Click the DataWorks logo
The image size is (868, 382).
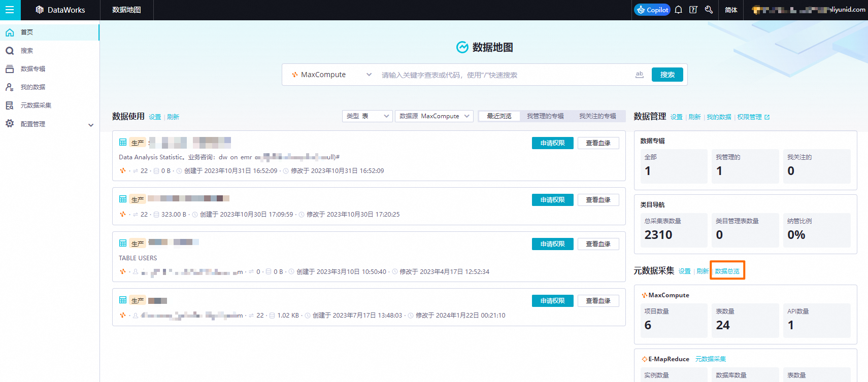pyautogui.click(x=60, y=10)
